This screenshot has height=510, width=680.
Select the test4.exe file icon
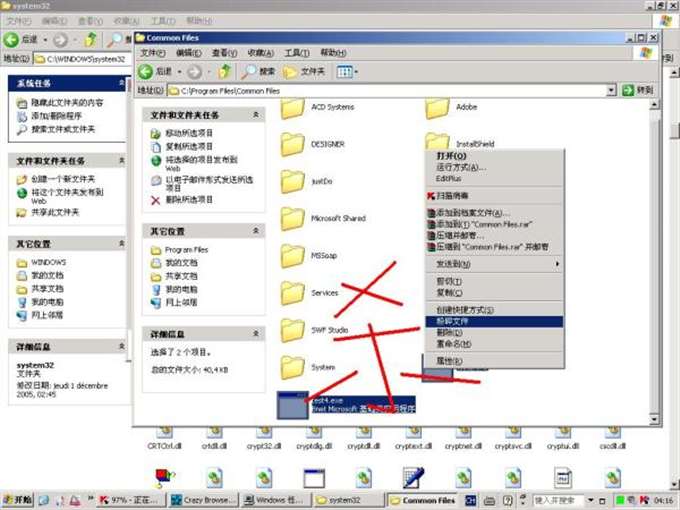[293, 405]
